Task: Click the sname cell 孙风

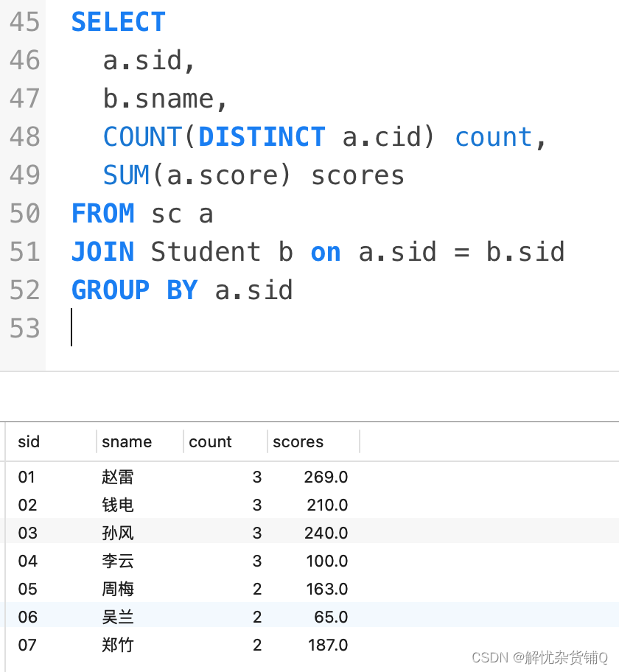Action: 118,533
